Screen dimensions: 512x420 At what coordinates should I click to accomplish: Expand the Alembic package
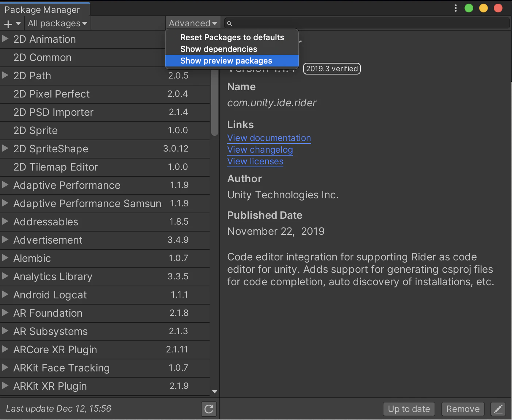5,258
